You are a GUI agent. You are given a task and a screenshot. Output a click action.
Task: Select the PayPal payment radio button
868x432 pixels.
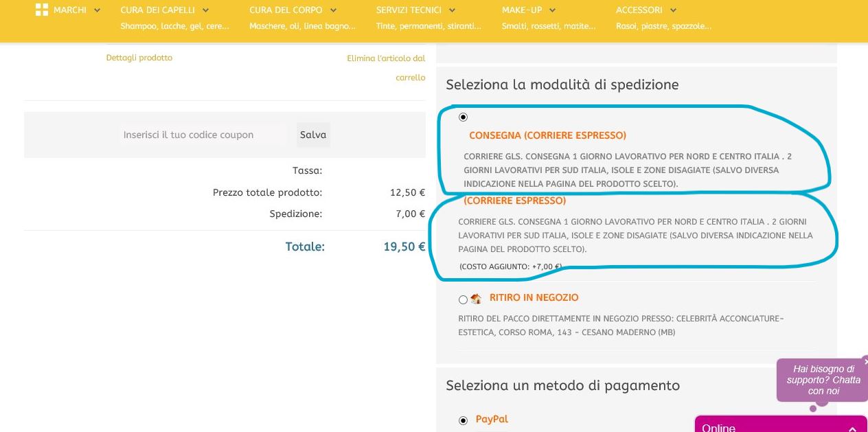(463, 420)
